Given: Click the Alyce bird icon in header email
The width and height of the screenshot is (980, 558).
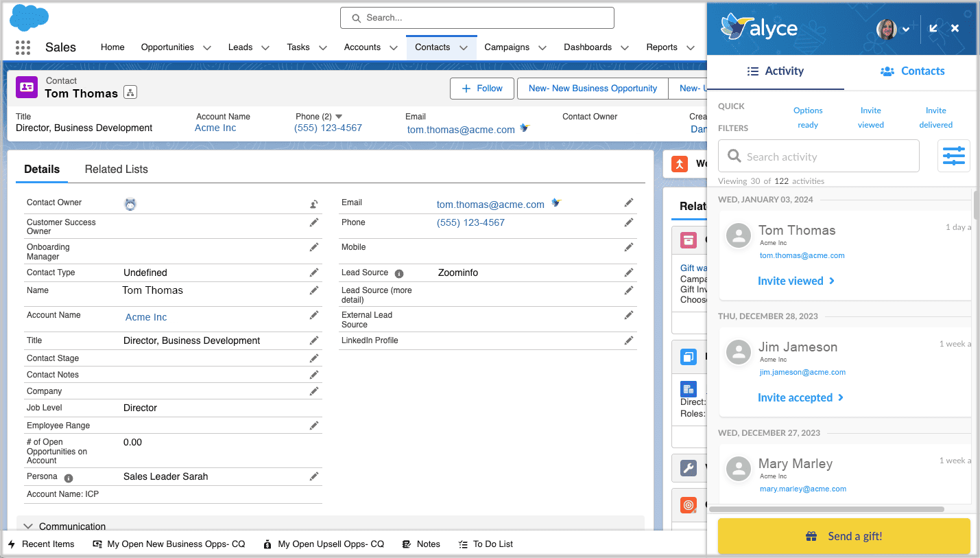Looking at the screenshot, I should click(525, 128).
